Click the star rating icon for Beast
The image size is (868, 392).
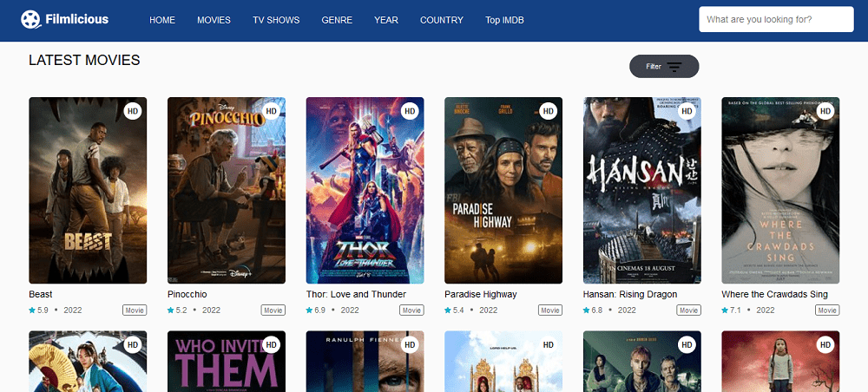click(x=32, y=310)
